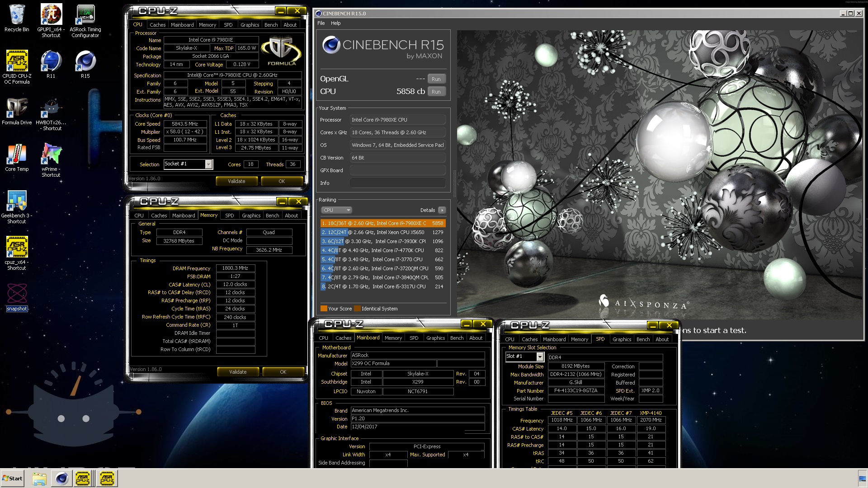868x488 pixels.
Task: Click the Mainboard model X299 OC Formula field
Action: click(393, 364)
